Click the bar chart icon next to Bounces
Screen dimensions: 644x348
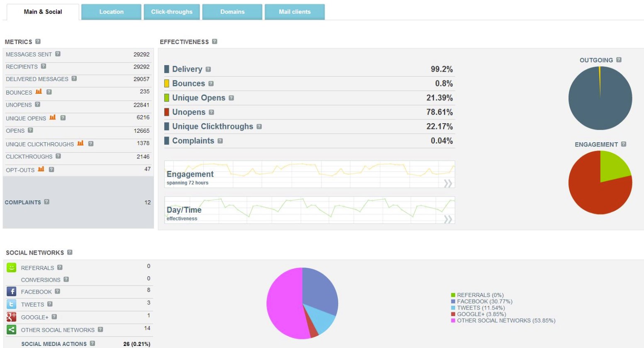click(39, 92)
